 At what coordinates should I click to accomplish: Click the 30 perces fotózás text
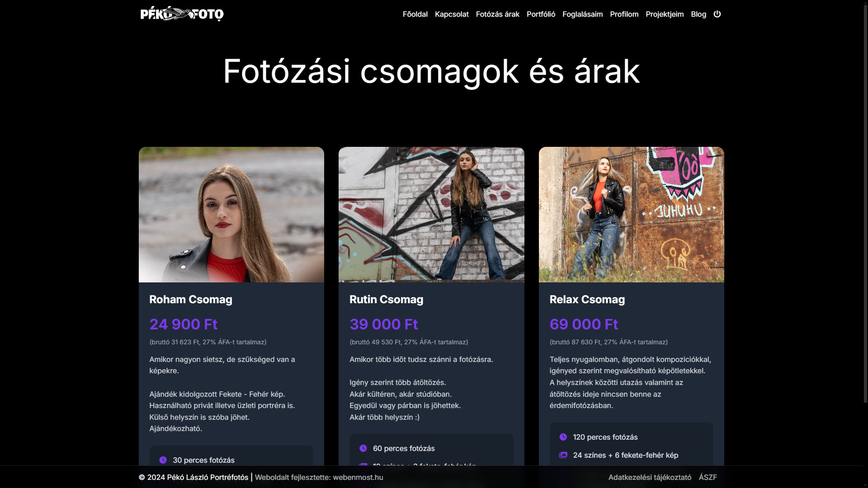[203, 460]
